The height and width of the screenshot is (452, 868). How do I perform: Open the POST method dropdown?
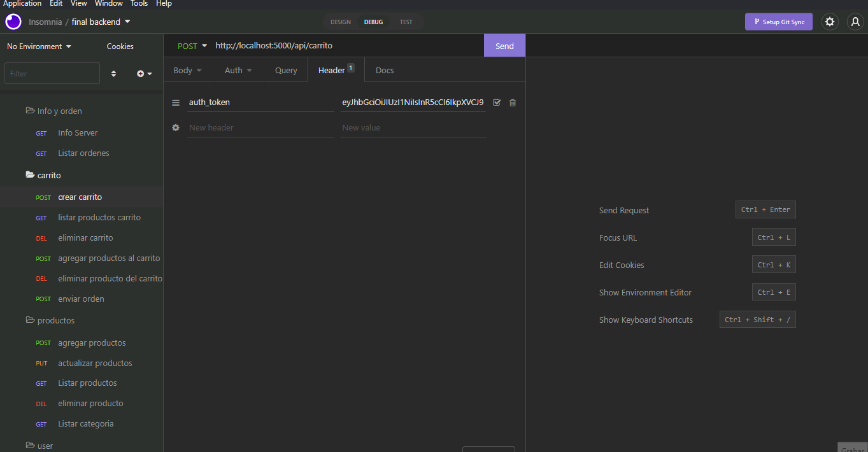point(191,45)
